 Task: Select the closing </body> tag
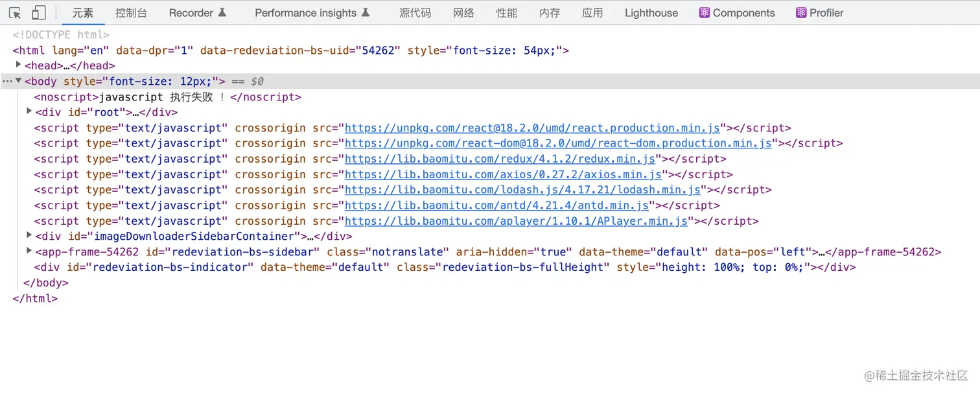click(45, 283)
